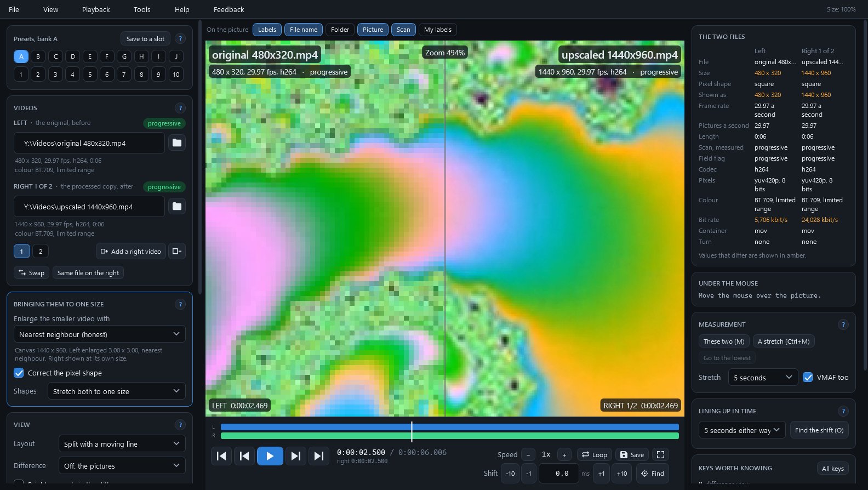Jump to the end of the video
The width and height of the screenshot is (868, 490).
(318, 456)
